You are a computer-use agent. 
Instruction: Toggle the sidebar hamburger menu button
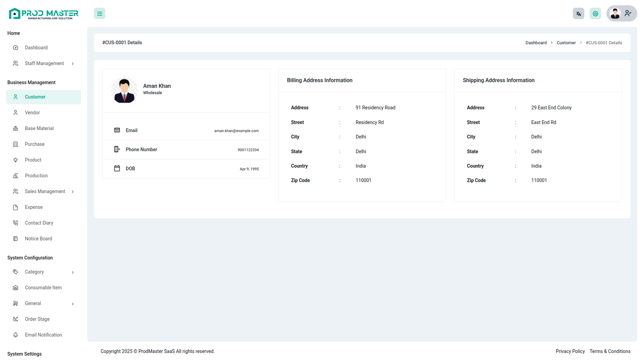tap(99, 14)
